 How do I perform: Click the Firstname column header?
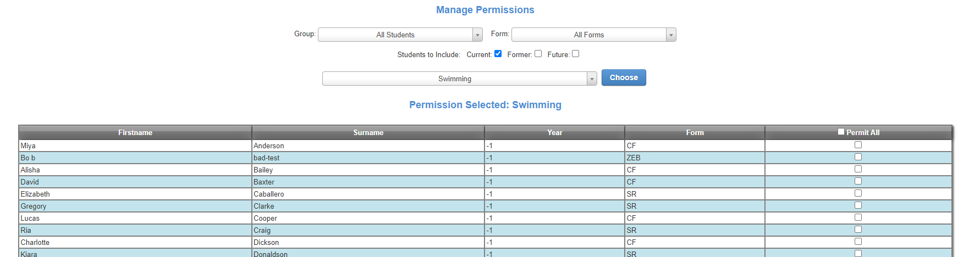(135, 132)
